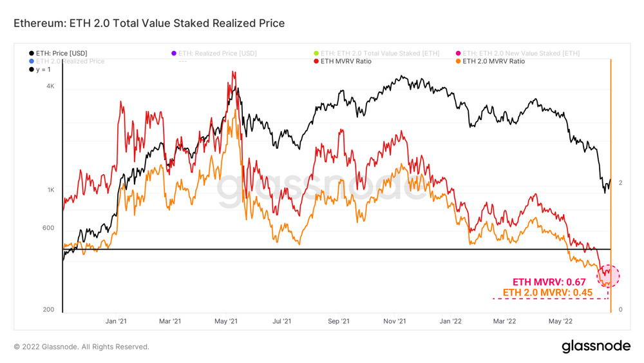This screenshot has width=644, height=363.
Task: Show ETH: Realized Price [USD] series
Action: click(214, 54)
